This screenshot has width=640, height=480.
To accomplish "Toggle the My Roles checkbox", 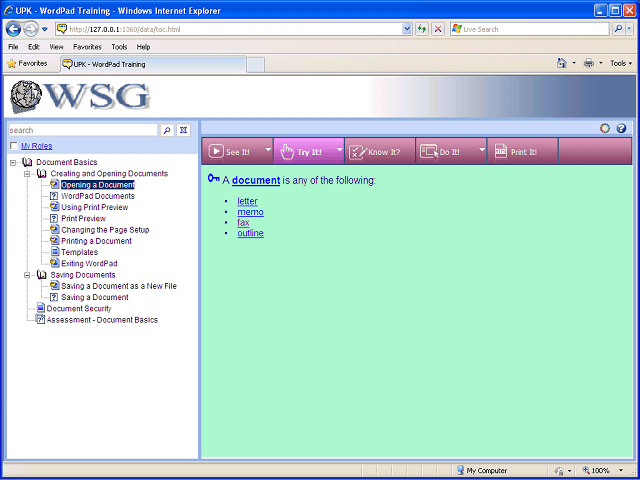I will (x=14, y=146).
